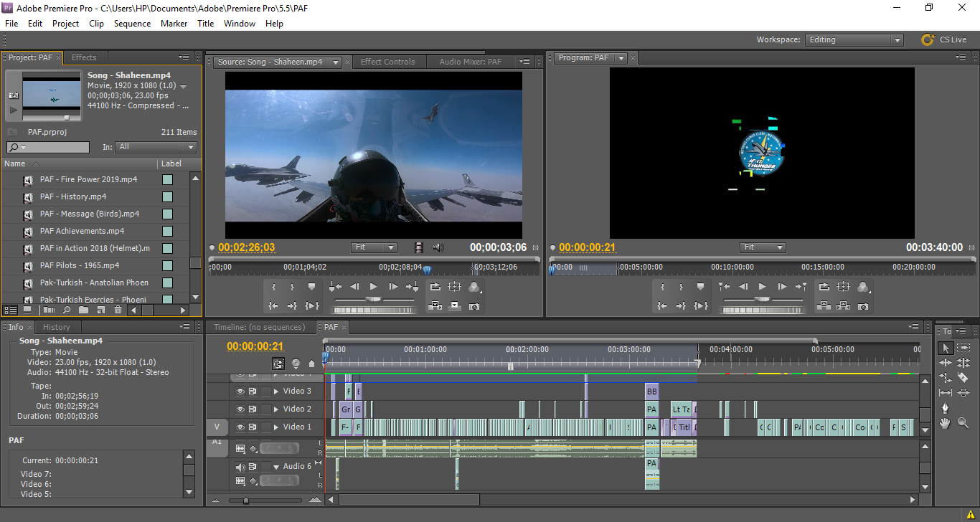The height and width of the screenshot is (522, 980).
Task: Click the timeline timecode 00:00:00:21
Action: [255, 346]
